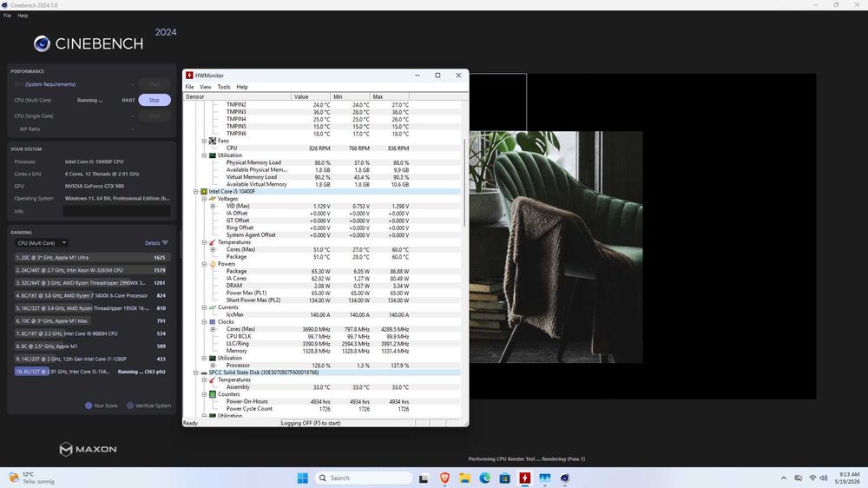
Task: Click the Currents group icon in HWMonitor
Action: [x=212, y=307]
